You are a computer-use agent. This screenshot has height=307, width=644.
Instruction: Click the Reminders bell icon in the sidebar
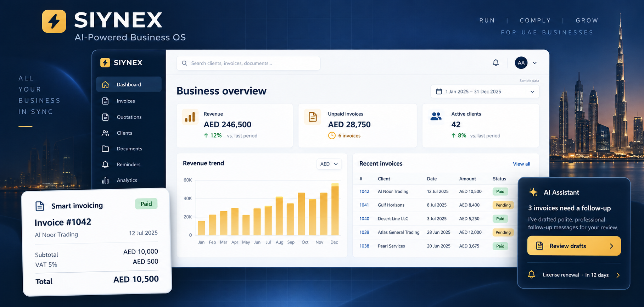click(105, 164)
